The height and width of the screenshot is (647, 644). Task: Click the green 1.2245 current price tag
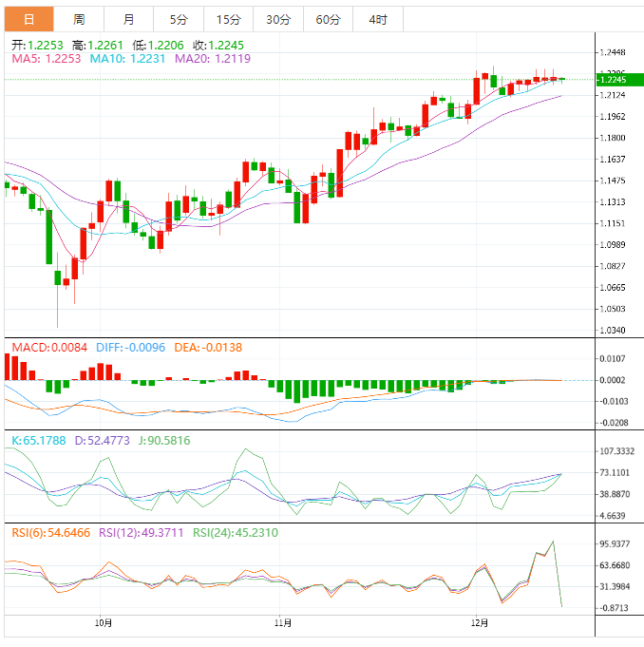click(619, 80)
